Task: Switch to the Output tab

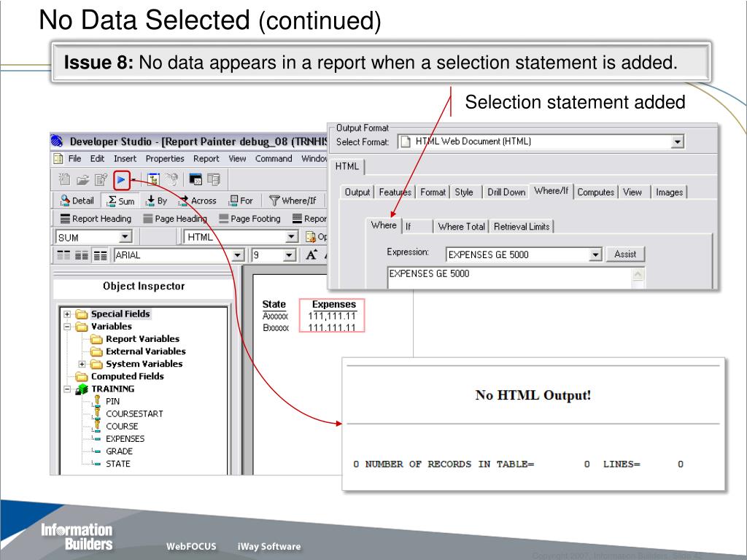Action: click(357, 192)
